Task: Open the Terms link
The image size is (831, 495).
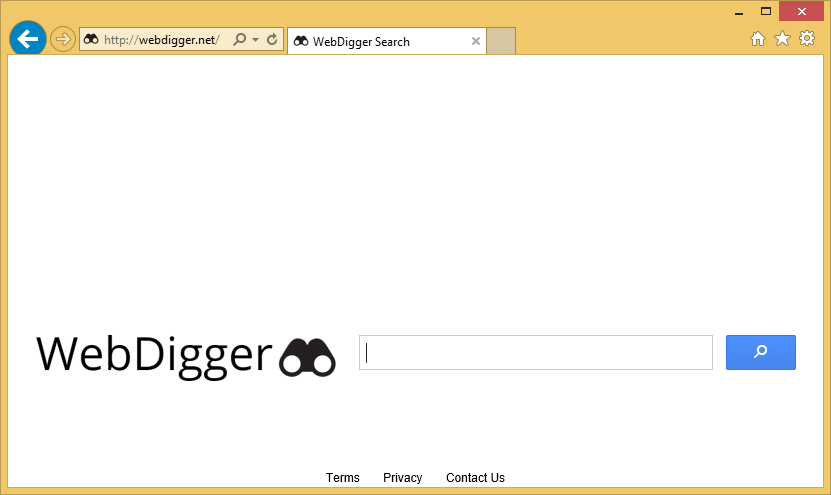Action: point(342,478)
